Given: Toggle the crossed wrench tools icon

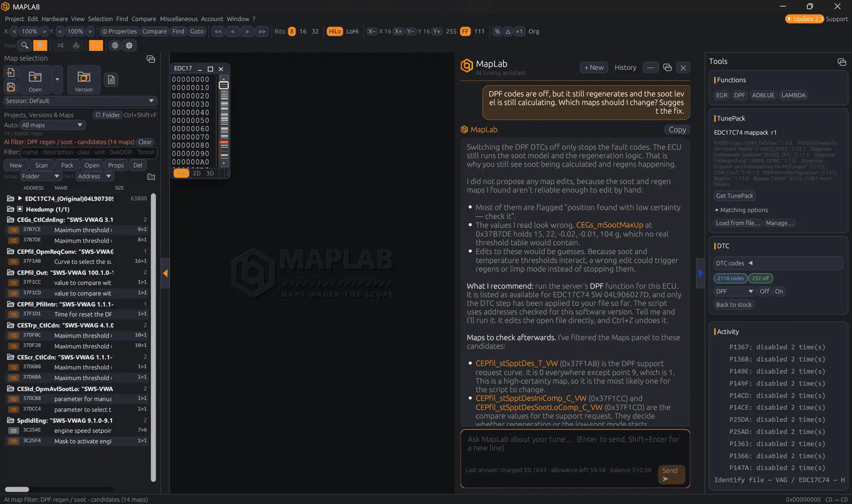Looking at the screenshot, I should point(40,46).
